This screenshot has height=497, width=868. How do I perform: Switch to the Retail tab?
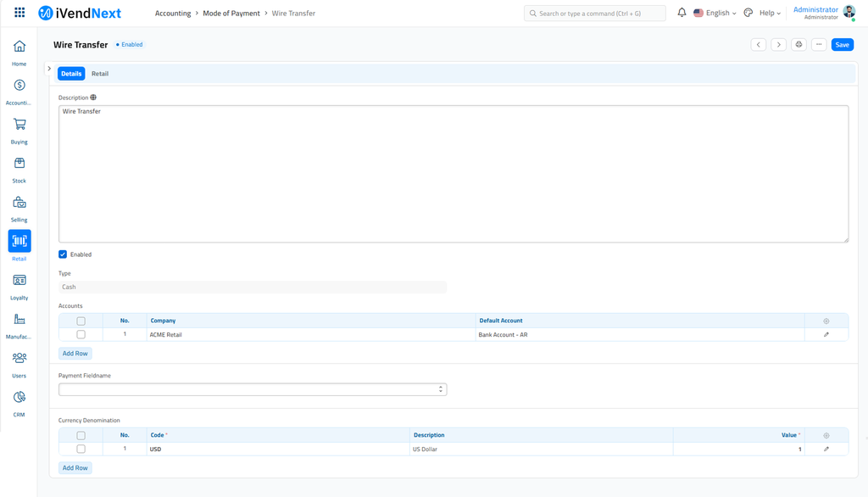tap(100, 74)
